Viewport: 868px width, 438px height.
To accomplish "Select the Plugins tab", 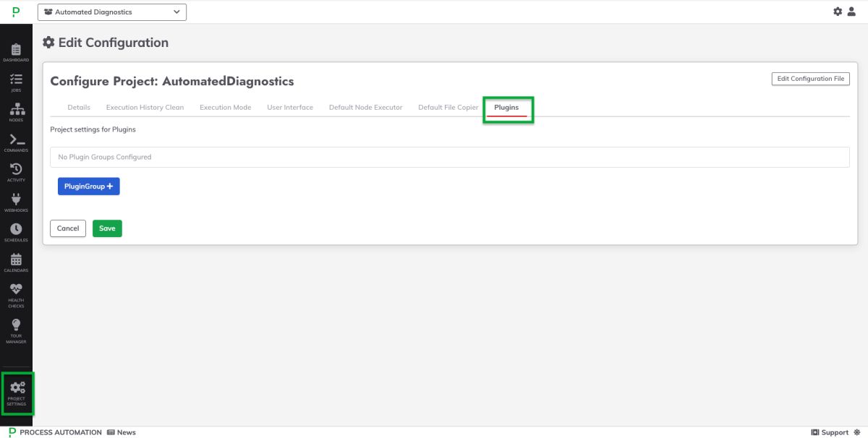I will (506, 108).
